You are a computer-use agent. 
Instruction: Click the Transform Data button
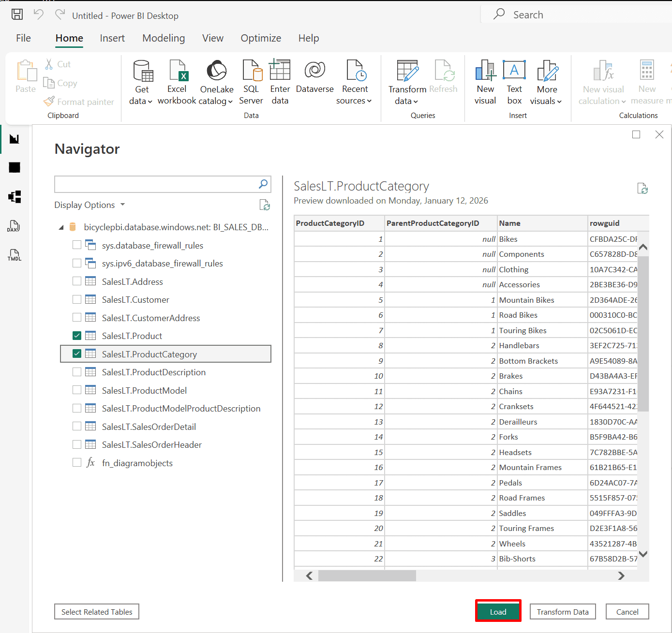[562, 612]
